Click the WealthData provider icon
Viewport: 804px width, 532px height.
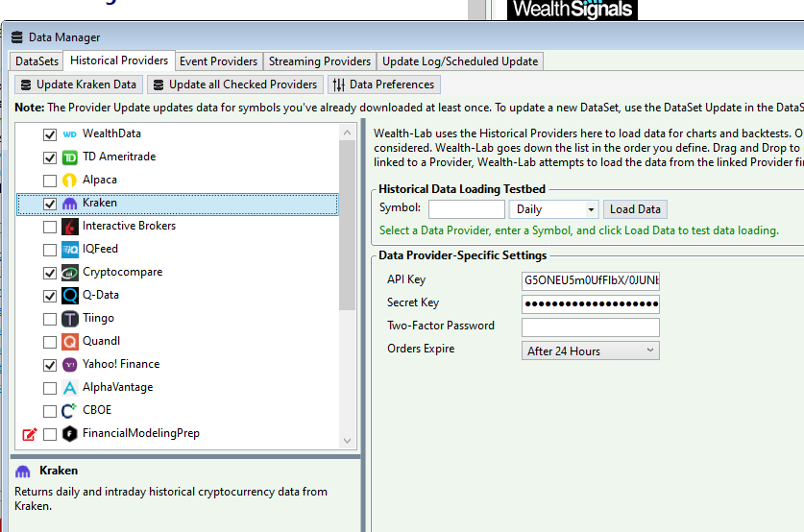(70, 134)
